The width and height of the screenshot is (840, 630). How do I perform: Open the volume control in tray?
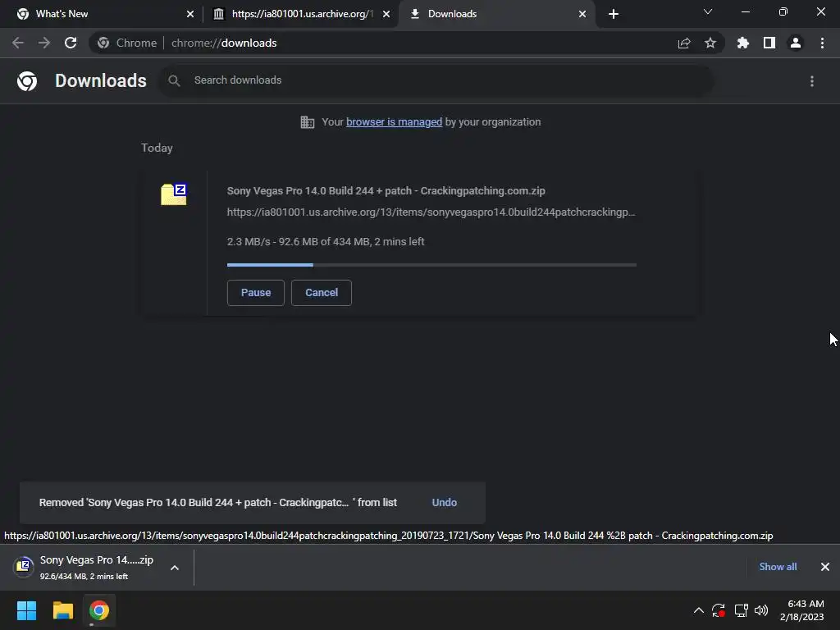pyautogui.click(x=761, y=610)
